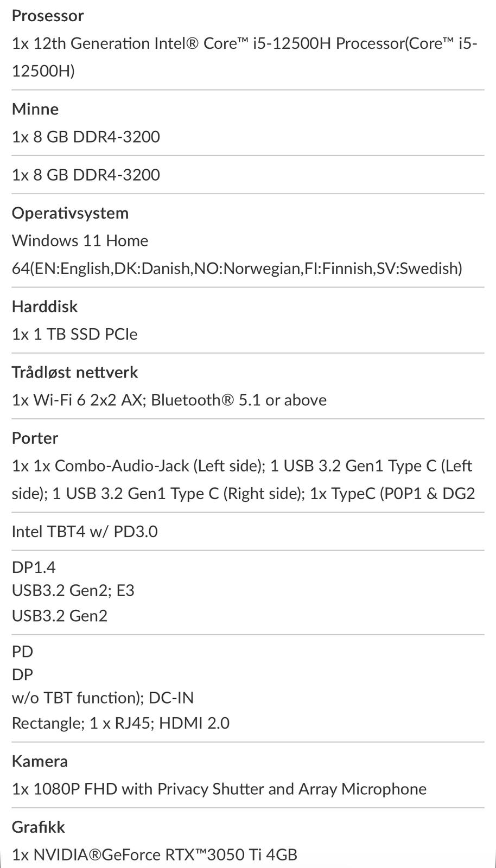Screen dimensions: 496x868
Task: Click the 1 TB SSD PCIe entry
Action: coord(74,334)
